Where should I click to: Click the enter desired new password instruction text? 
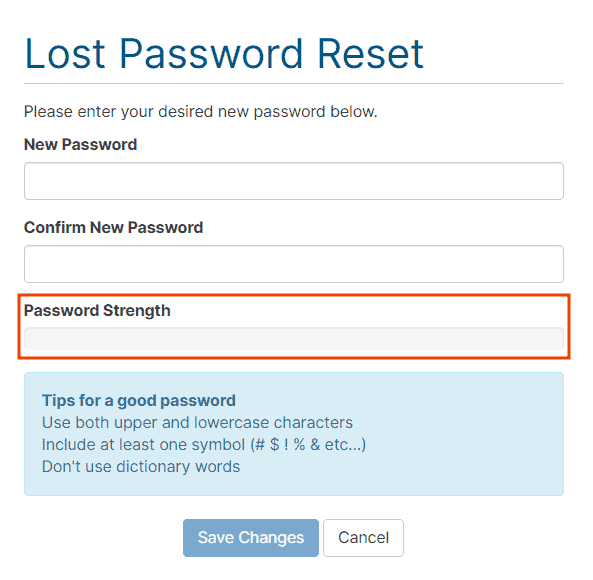[201, 112]
